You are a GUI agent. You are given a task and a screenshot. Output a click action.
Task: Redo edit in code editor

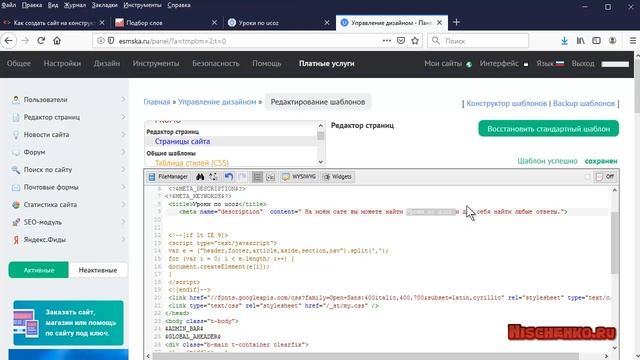[x=242, y=177]
